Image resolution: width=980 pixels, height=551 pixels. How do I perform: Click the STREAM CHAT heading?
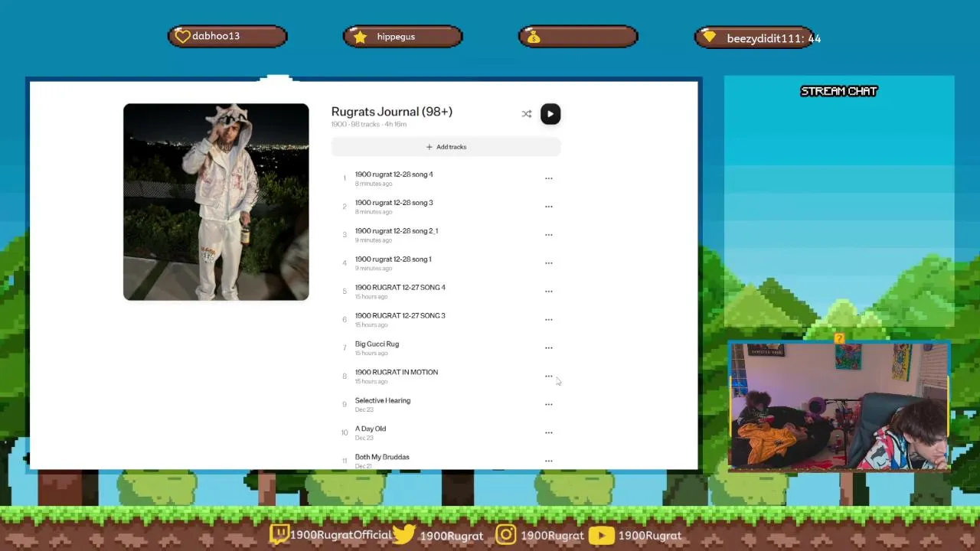click(x=838, y=91)
